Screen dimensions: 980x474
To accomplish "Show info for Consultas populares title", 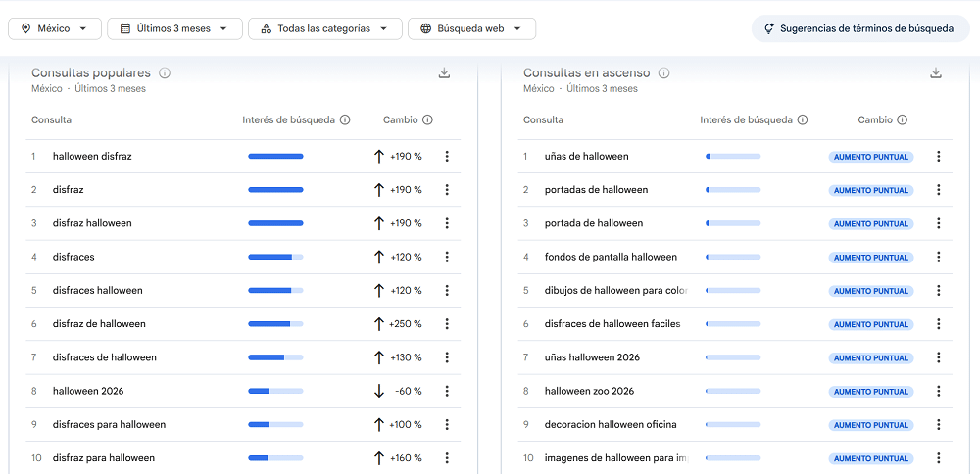I will tap(165, 73).
